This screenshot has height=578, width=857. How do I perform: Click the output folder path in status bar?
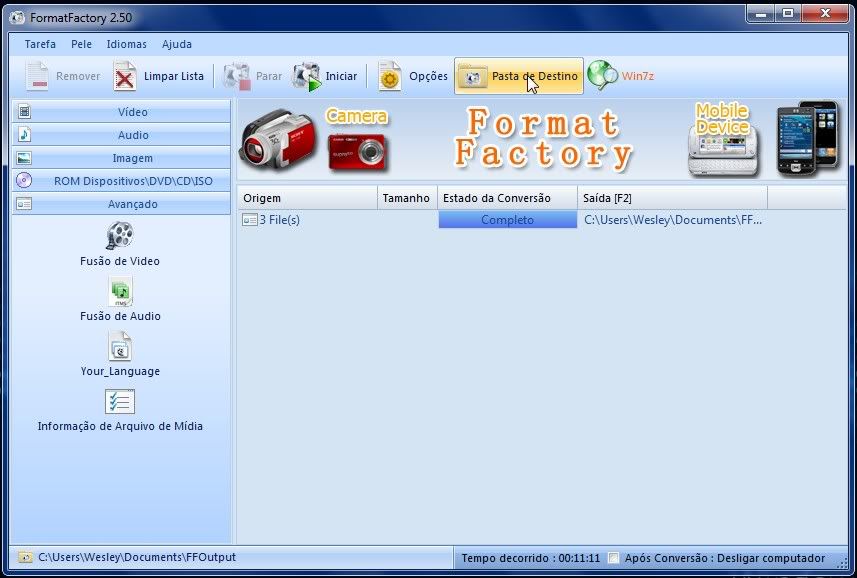[x=137, y=557]
